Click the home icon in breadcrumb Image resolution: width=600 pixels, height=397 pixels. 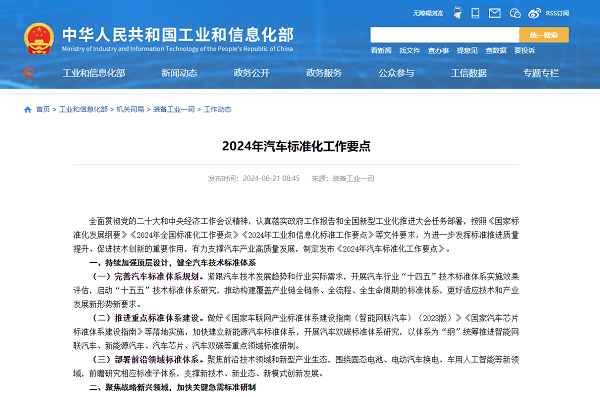click(x=28, y=109)
